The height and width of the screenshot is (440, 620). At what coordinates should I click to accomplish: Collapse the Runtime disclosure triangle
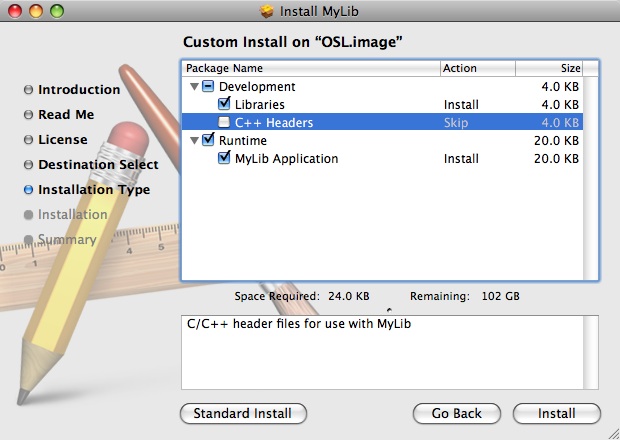(x=192, y=141)
